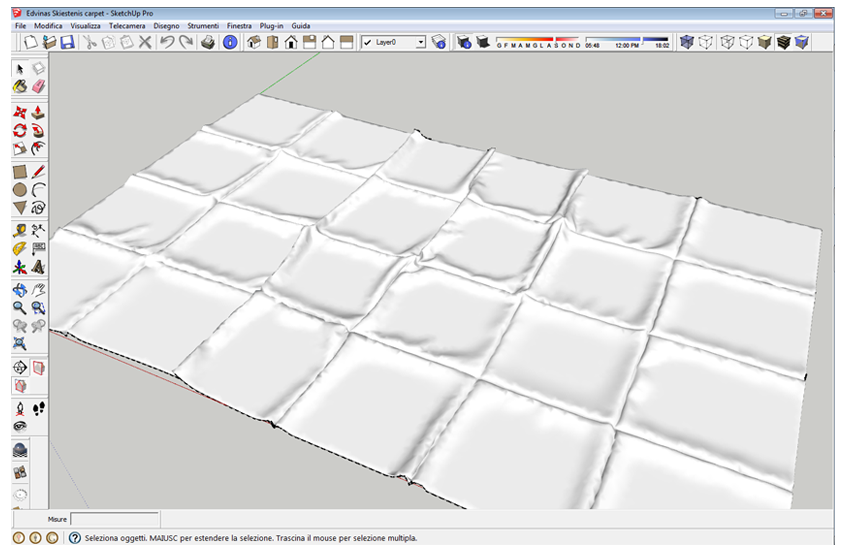The height and width of the screenshot is (555, 850).
Task: Open the File menu
Action: [x=21, y=25]
